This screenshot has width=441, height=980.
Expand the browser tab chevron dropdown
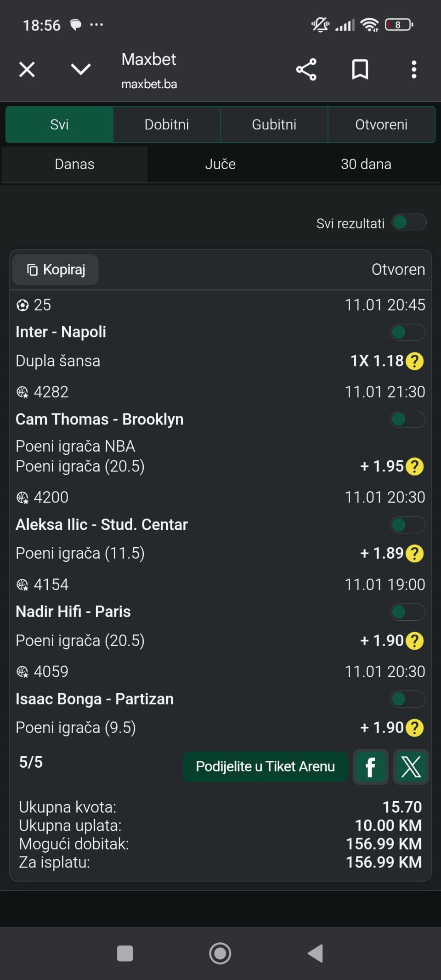coord(81,70)
